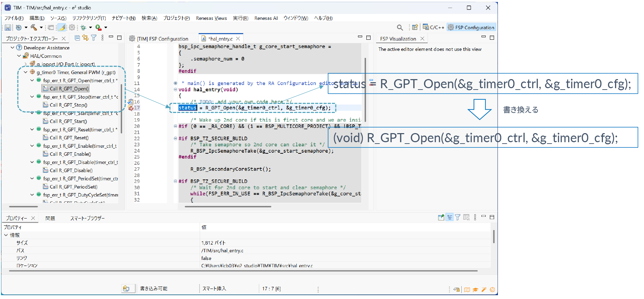
Task: Click the hammer Build icon
Action: point(34,28)
